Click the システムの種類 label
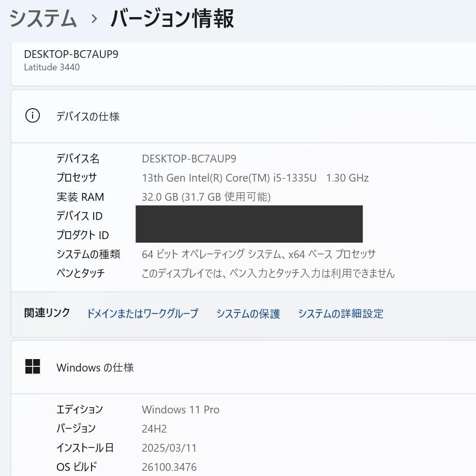 click(88, 254)
